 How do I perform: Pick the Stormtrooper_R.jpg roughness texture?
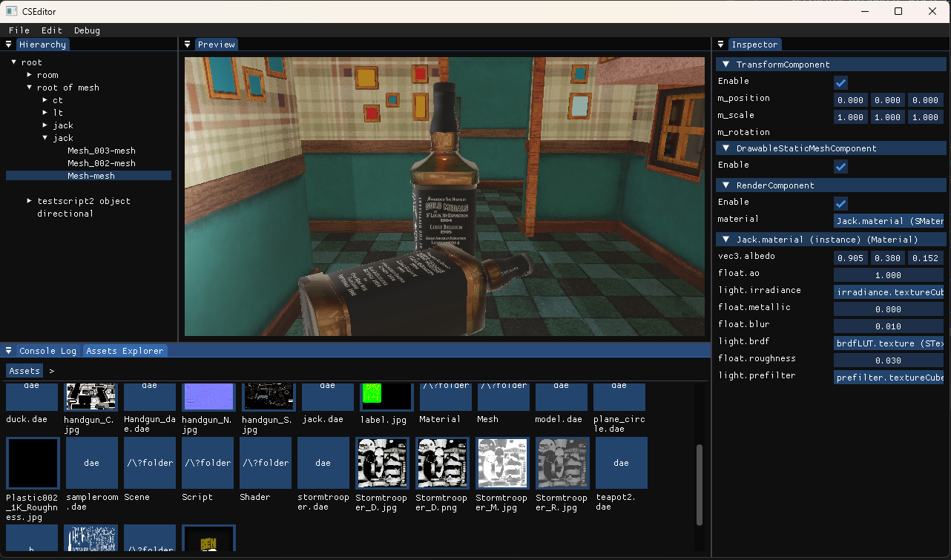[562, 463]
